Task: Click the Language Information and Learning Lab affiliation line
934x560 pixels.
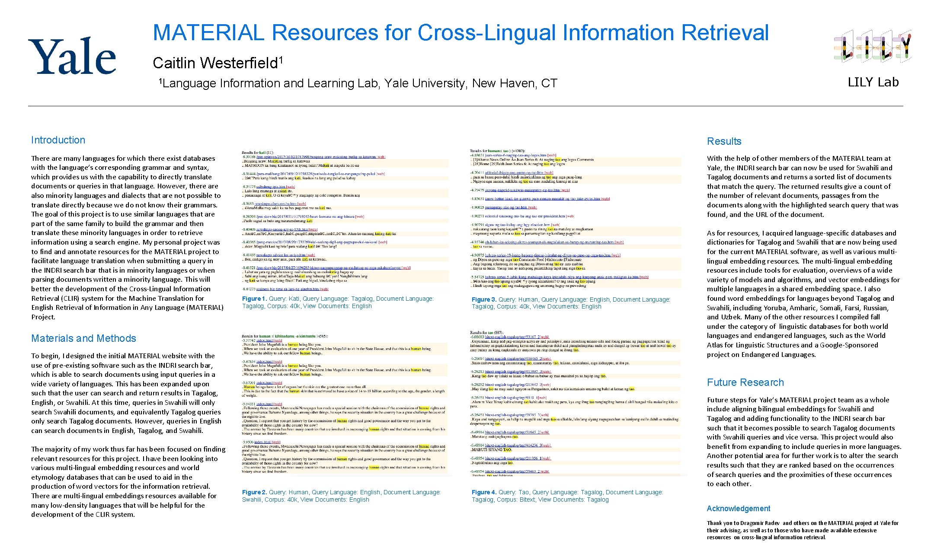Action: tap(358, 83)
